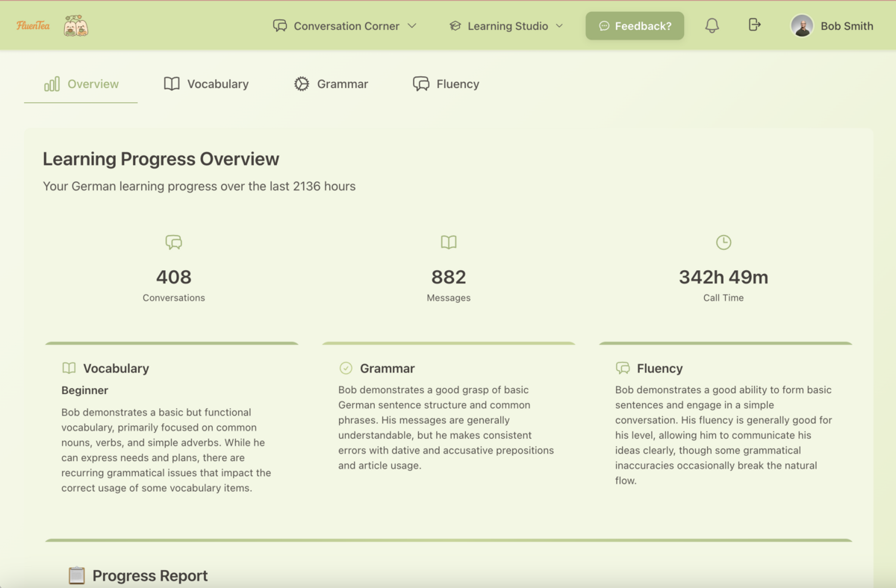Click the FluenTea logo
Image resolution: width=896 pixels, height=588 pixels.
(32, 24)
